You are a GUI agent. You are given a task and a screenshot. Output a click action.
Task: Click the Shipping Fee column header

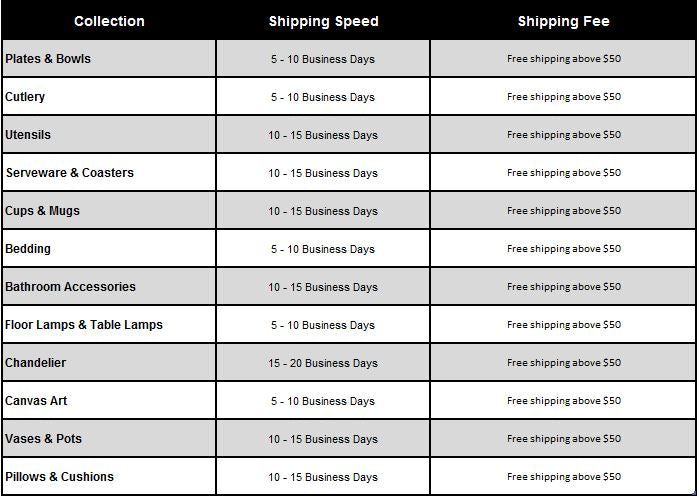pos(563,21)
